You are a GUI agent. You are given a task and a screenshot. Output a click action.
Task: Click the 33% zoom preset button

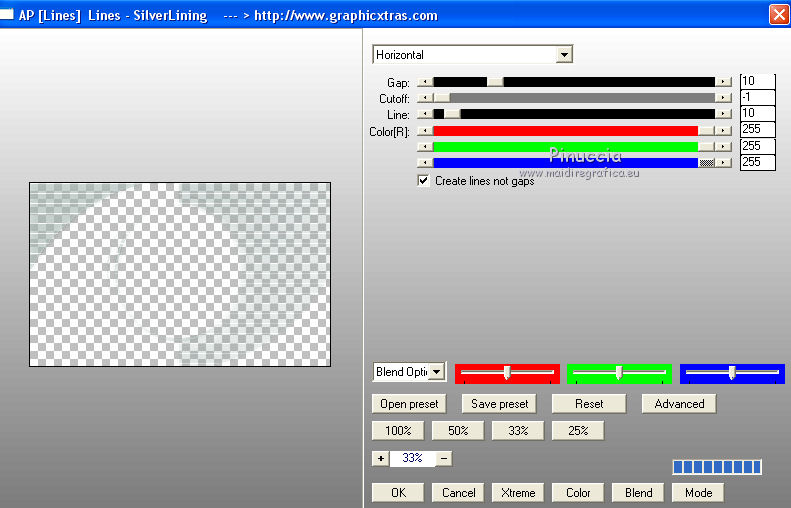pyautogui.click(x=518, y=431)
